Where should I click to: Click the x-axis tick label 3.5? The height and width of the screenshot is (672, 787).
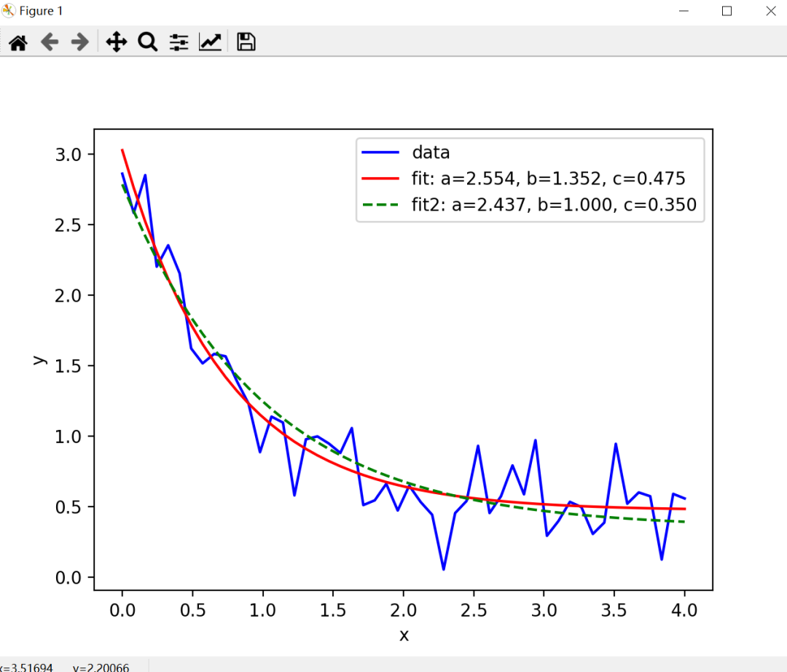(x=614, y=611)
